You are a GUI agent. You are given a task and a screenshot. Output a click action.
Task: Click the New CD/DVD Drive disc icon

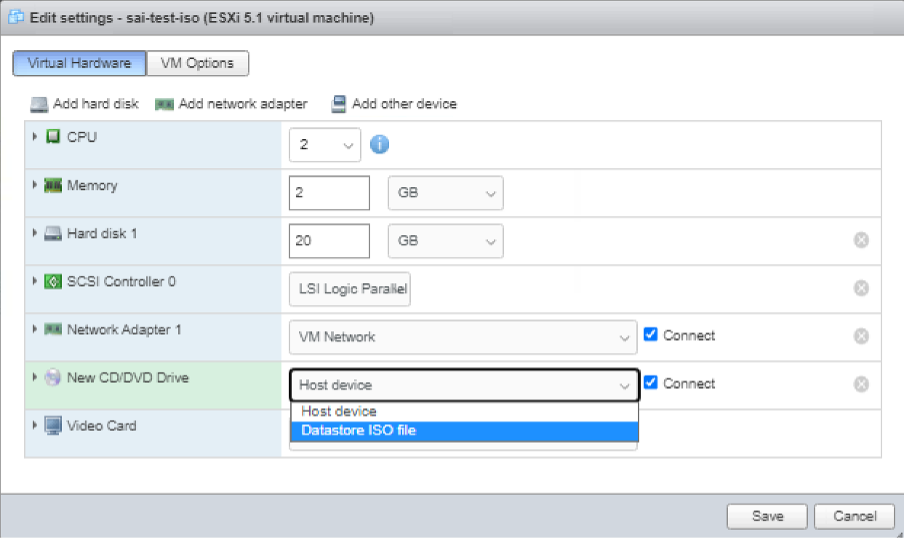(x=53, y=378)
